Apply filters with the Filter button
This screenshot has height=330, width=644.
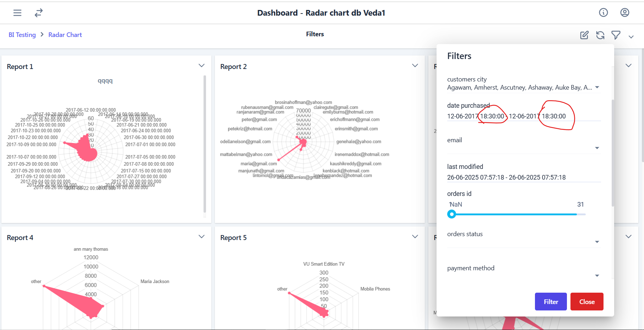(x=551, y=302)
